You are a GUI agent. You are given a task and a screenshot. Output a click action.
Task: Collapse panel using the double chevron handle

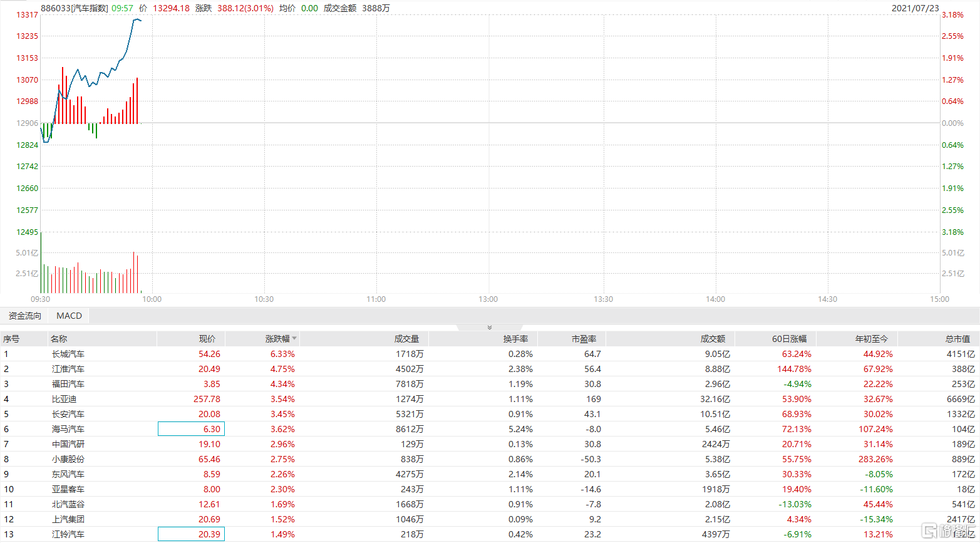(490, 328)
